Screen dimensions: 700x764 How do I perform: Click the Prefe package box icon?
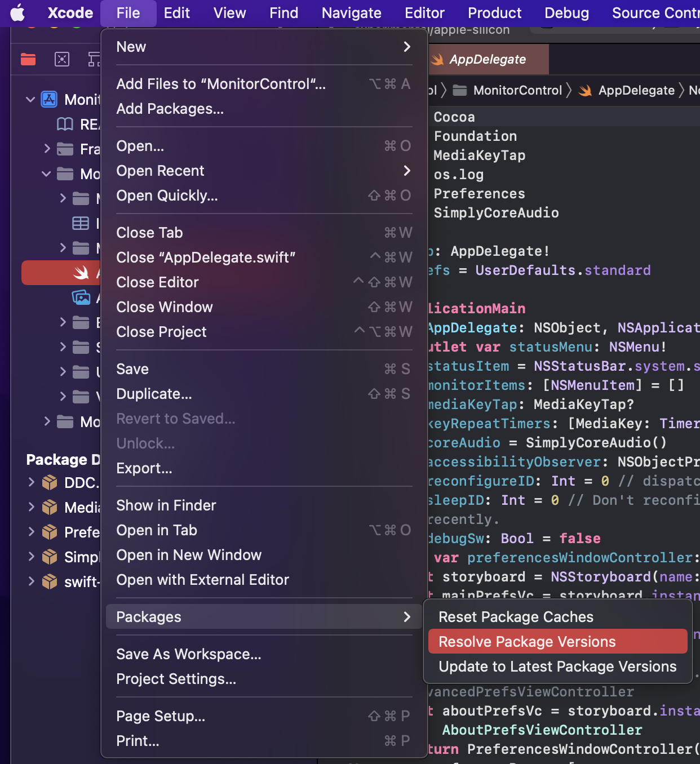(x=50, y=532)
